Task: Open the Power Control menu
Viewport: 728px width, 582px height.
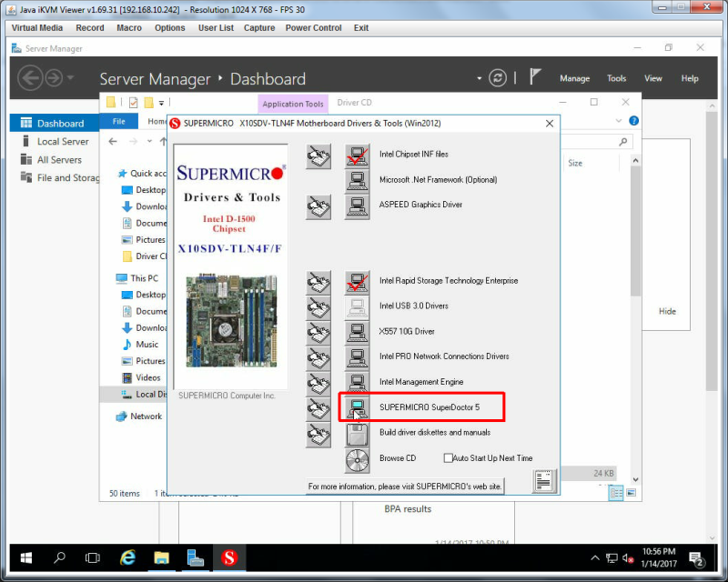Action: (x=313, y=28)
